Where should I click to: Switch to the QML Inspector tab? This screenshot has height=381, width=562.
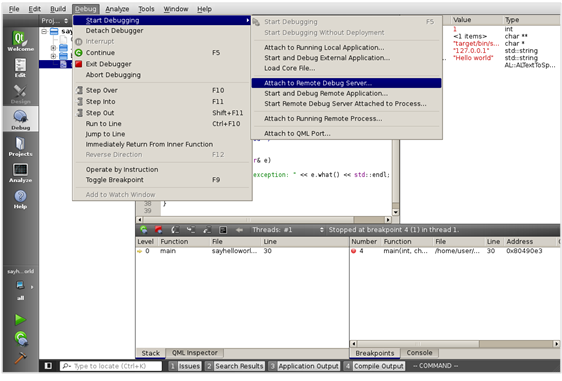(195, 353)
